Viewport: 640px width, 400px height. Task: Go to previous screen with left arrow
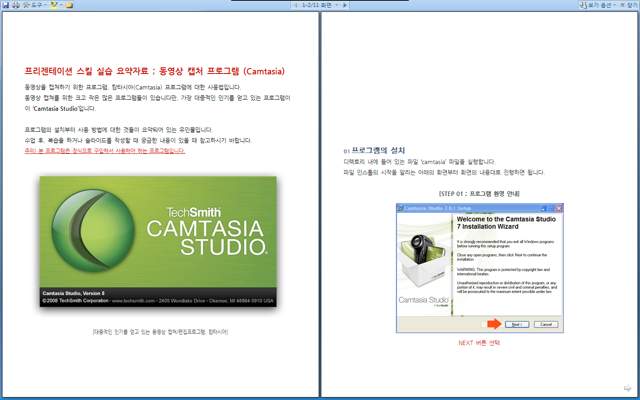coord(296,5)
